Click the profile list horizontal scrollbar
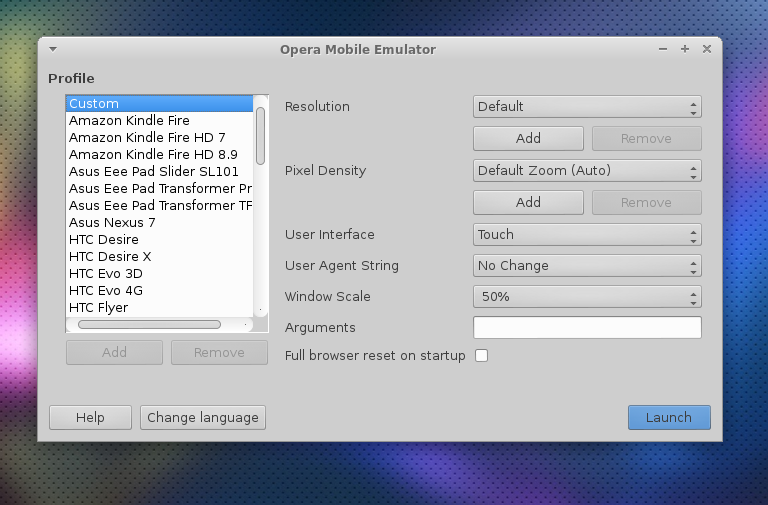This screenshot has height=505, width=768. [149, 324]
